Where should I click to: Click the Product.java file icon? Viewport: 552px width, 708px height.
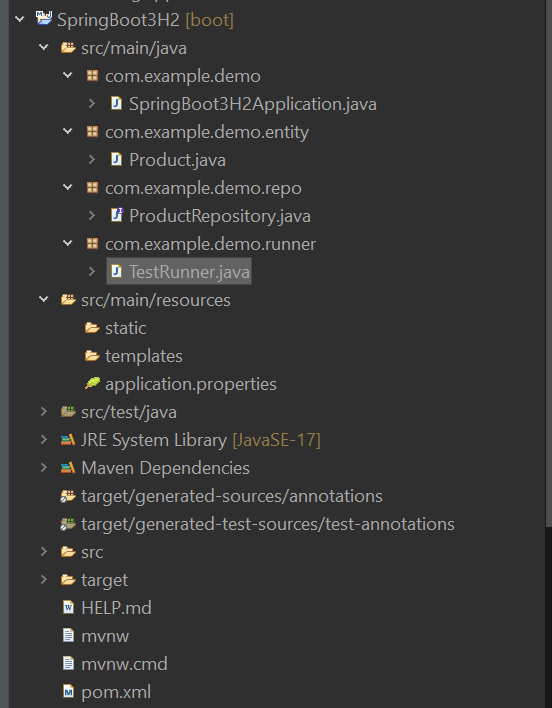[116, 159]
